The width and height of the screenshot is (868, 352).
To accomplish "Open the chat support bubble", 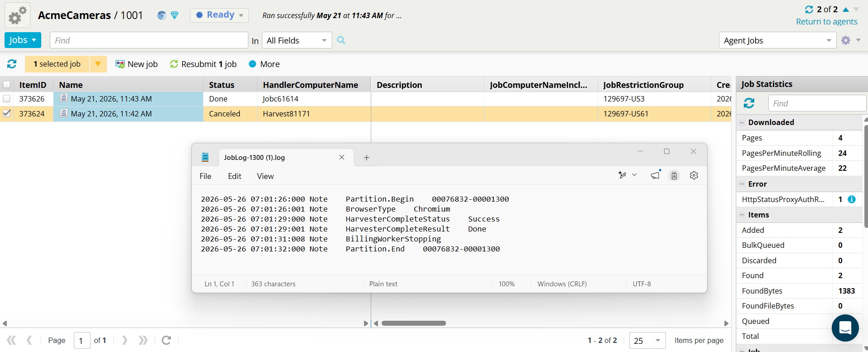I will 845,328.
